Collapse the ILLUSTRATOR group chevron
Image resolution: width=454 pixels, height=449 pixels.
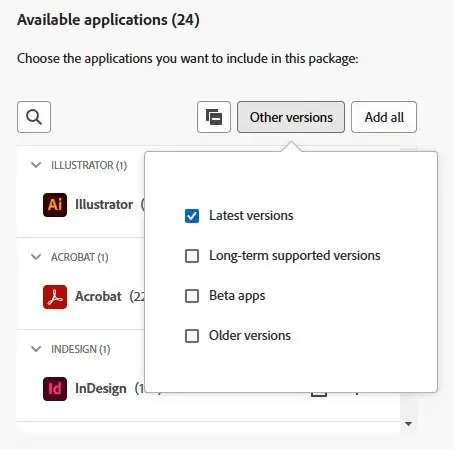click(x=36, y=165)
